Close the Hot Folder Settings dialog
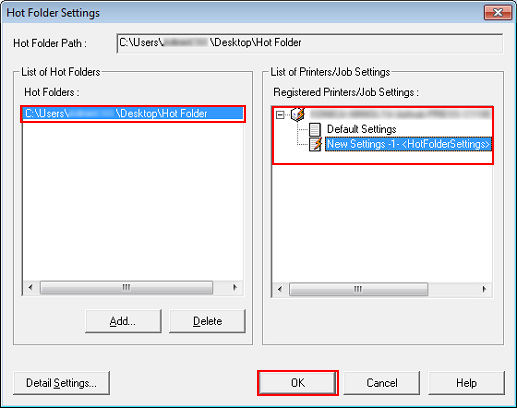Screen dimensions: 517x408 (x=498, y=13)
